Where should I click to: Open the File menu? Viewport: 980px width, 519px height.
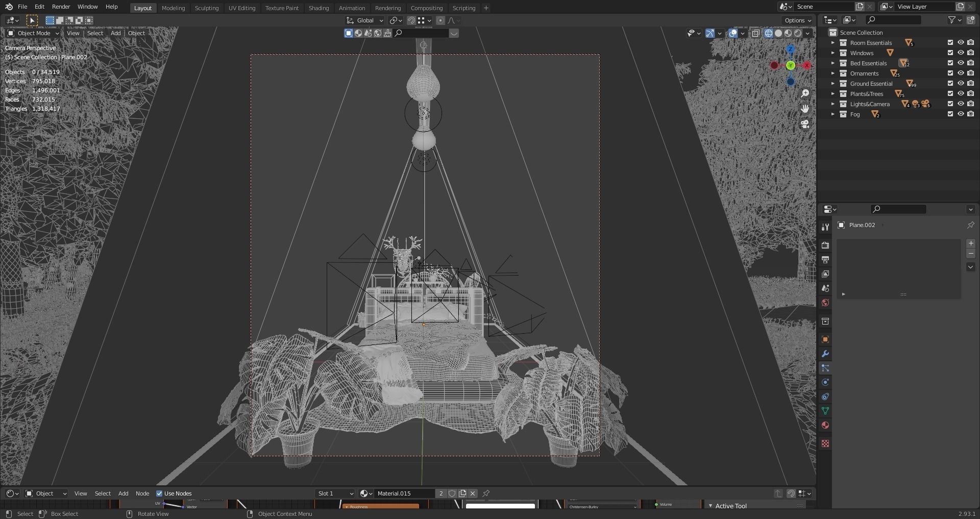[x=22, y=7]
